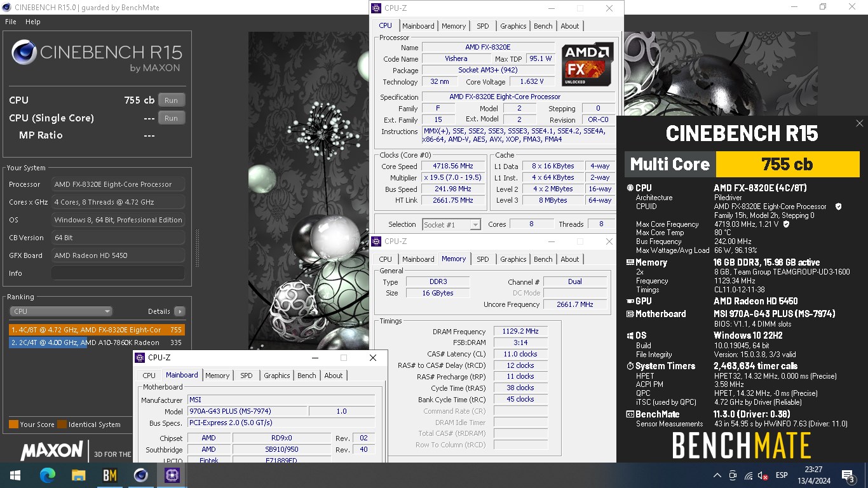Open the notification center icon

click(x=848, y=475)
